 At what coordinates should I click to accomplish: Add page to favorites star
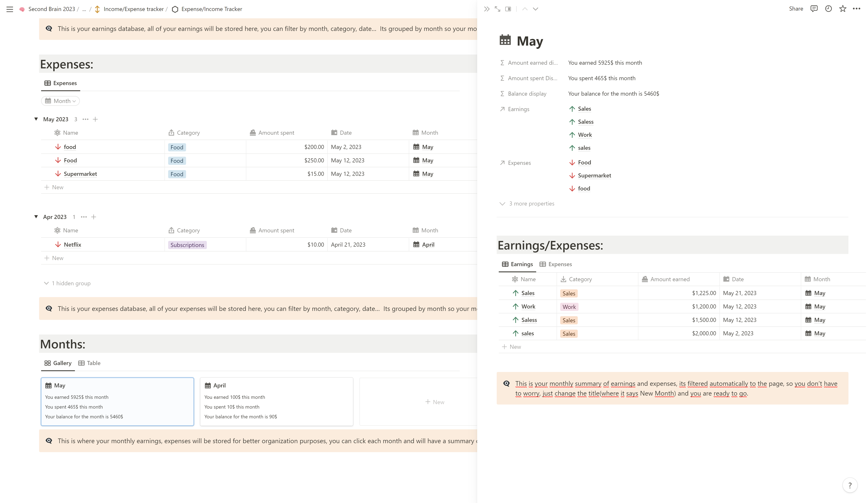coord(843,9)
